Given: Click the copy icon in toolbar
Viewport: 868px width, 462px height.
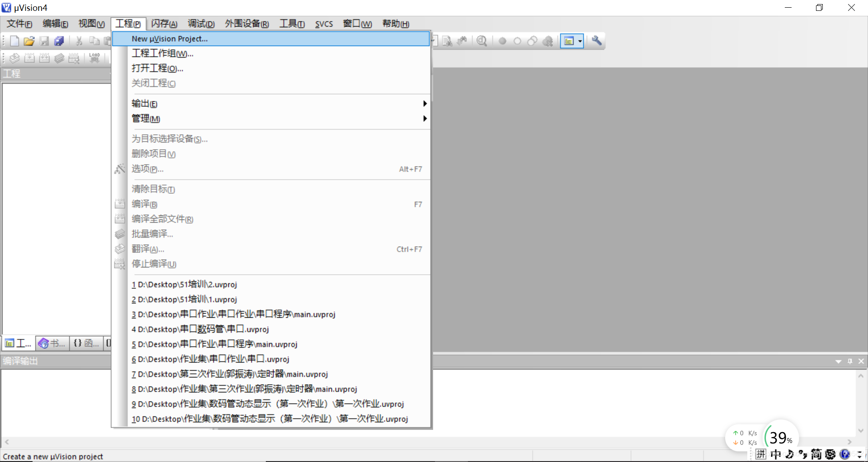Looking at the screenshot, I should click(94, 41).
